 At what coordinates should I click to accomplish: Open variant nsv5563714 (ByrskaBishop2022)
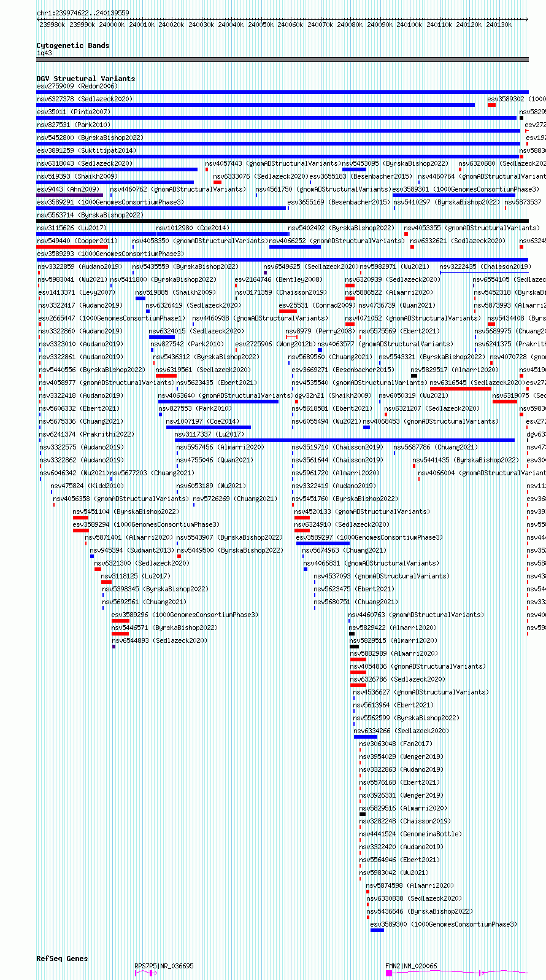[282, 221]
